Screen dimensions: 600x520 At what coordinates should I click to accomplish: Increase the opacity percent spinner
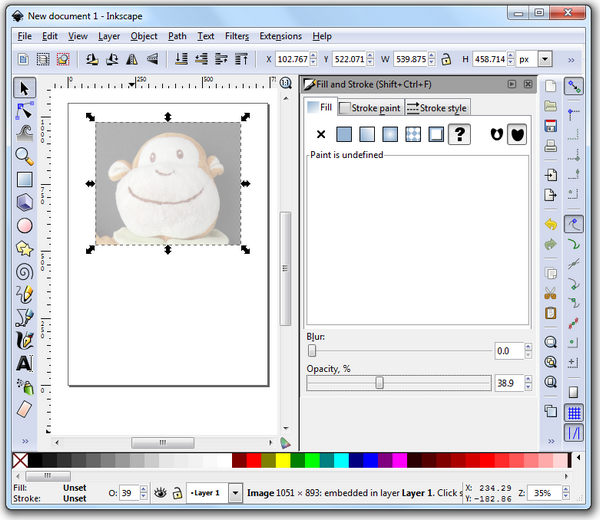tap(528, 379)
